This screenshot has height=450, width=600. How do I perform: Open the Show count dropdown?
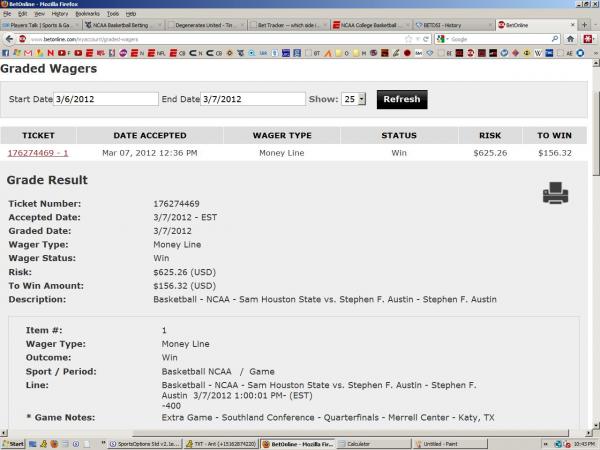[x=353, y=99]
